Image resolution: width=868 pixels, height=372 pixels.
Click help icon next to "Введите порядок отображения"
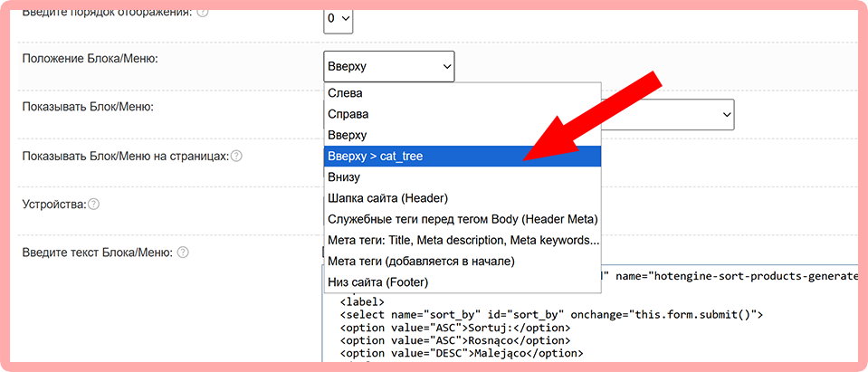(x=202, y=12)
